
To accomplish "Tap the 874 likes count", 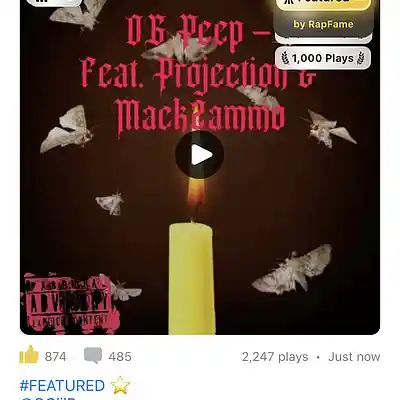I will [56, 357].
